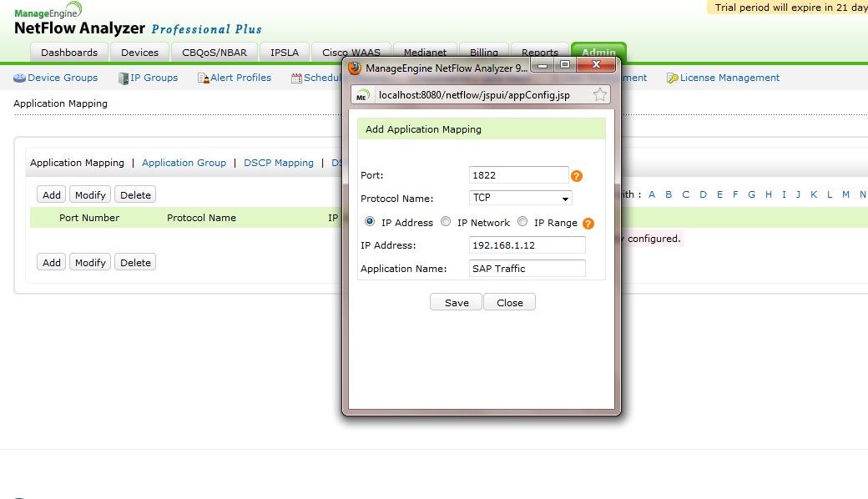Screen dimensions: 868x499
Task: Click the Device Groups icon
Action: coord(18,78)
